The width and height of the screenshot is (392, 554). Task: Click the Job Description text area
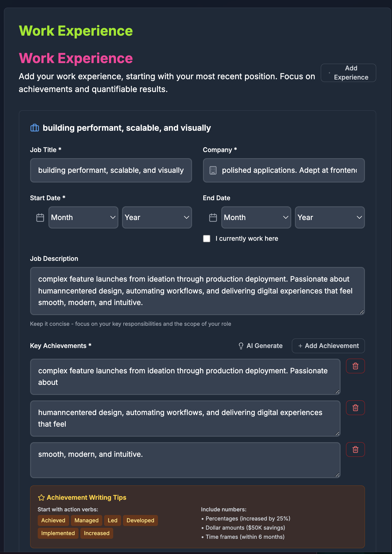tap(197, 291)
